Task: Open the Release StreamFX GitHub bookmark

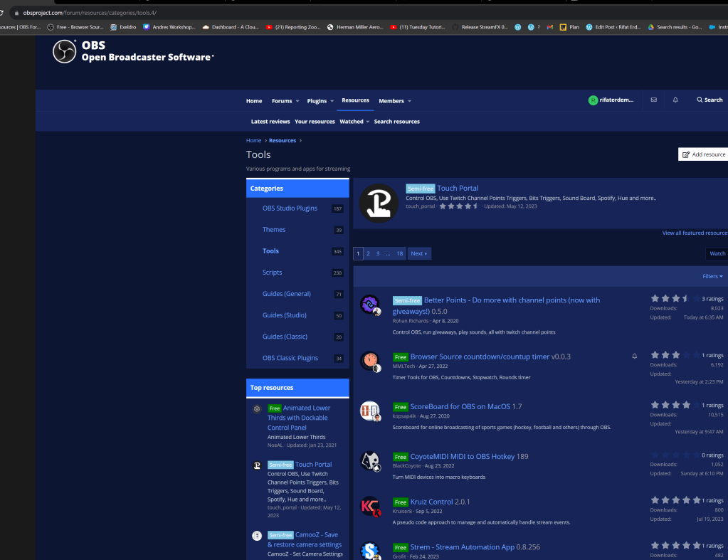Action: click(x=480, y=28)
